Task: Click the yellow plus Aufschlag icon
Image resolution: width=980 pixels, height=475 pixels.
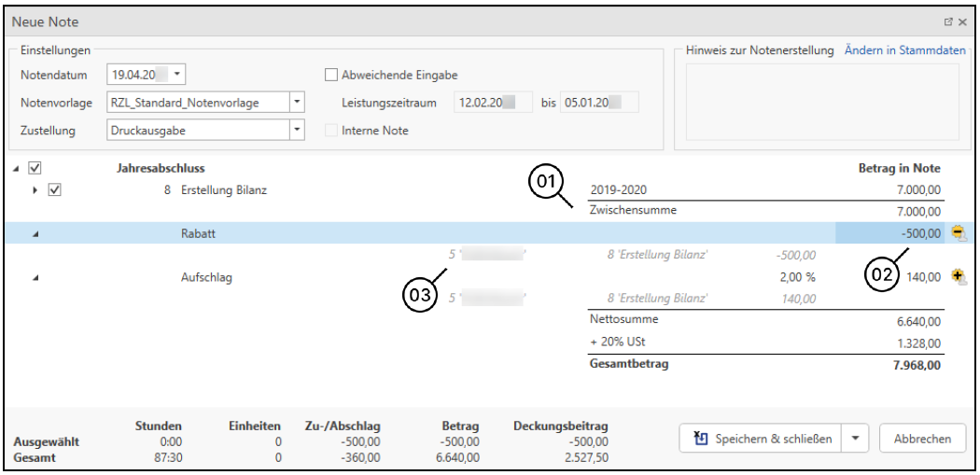Action: [958, 276]
